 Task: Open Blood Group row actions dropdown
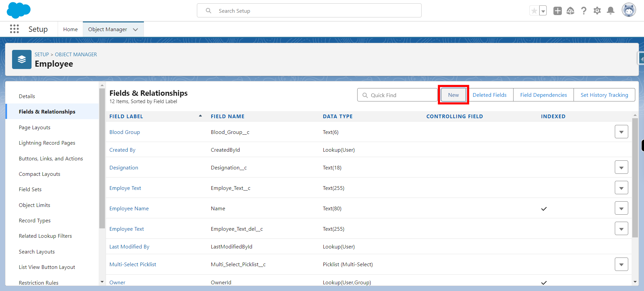pyautogui.click(x=621, y=132)
